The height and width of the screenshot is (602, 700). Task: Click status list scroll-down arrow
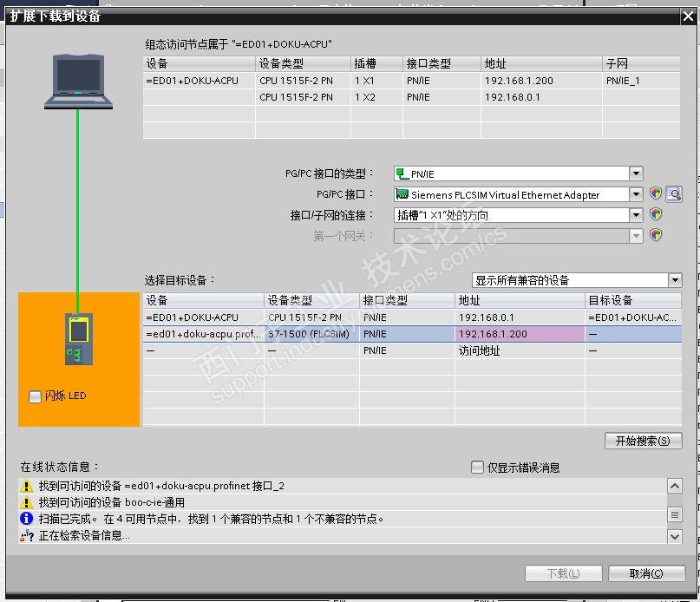pos(675,536)
